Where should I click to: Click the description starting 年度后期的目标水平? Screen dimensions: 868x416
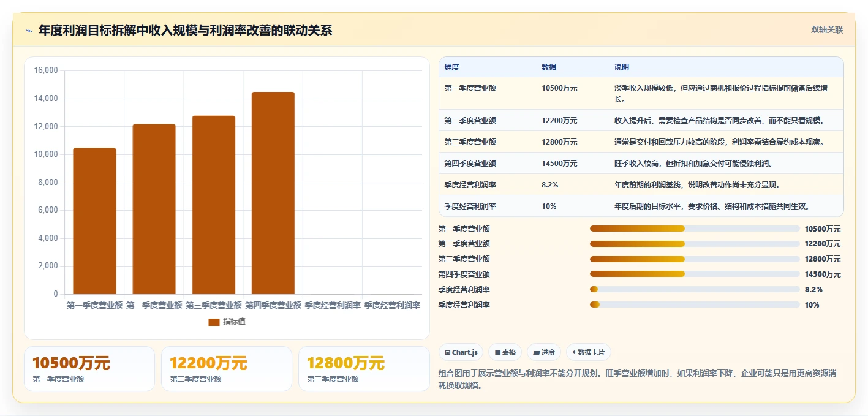pos(712,206)
